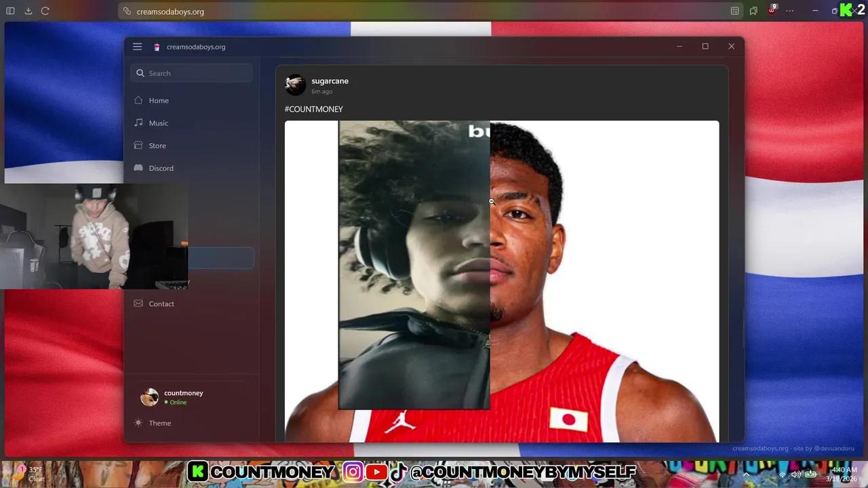The height and width of the screenshot is (488, 868).
Task: Go to the Music section
Action: (158, 123)
